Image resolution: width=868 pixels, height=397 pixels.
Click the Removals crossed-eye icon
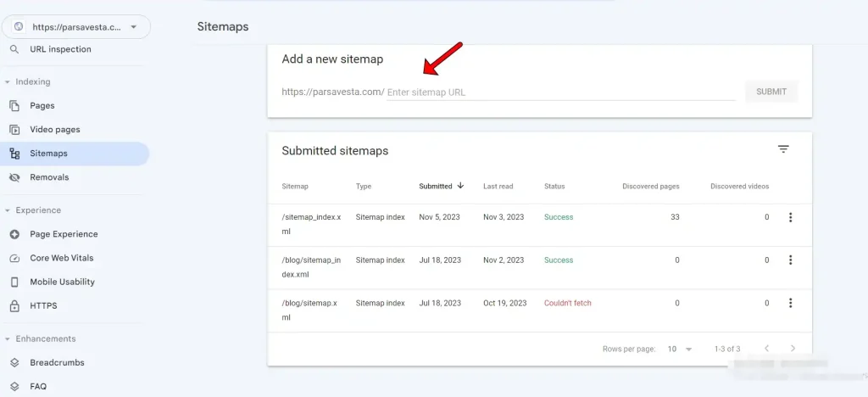point(15,177)
